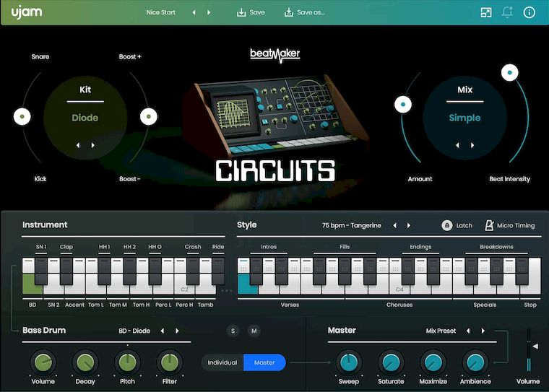
Task: Click the Beat Intensity slider handle
Action: coord(510,72)
